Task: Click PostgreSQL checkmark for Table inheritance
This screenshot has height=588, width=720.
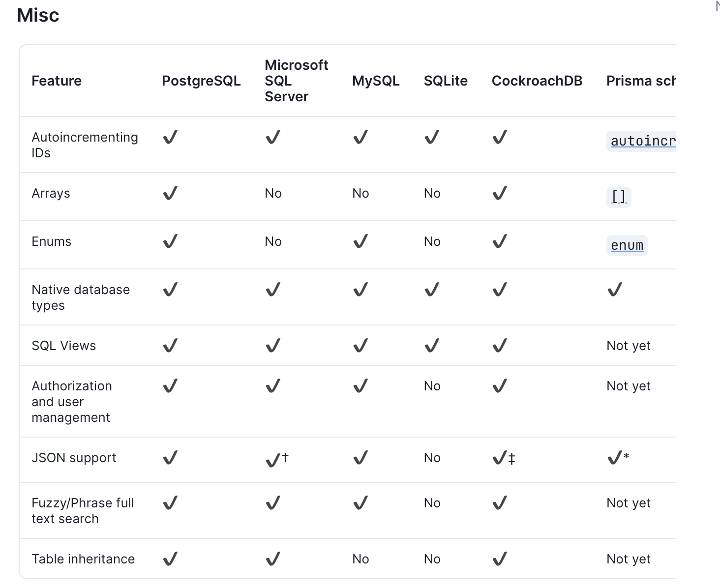Action: coord(170,559)
